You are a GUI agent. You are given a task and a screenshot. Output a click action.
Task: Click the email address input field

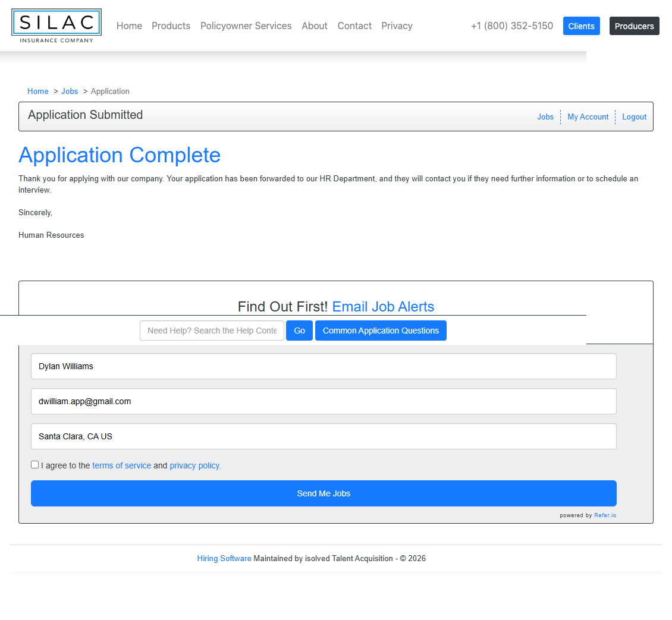point(324,401)
